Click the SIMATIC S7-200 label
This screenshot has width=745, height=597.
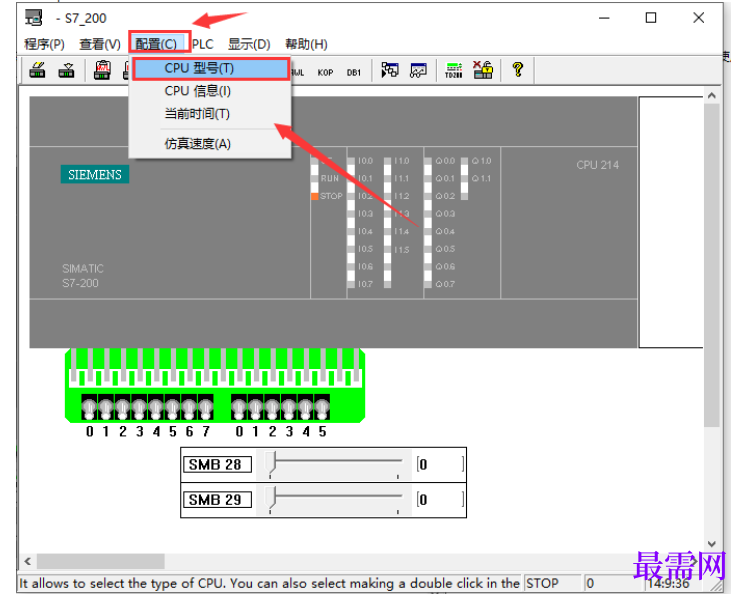(x=83, y=275)
